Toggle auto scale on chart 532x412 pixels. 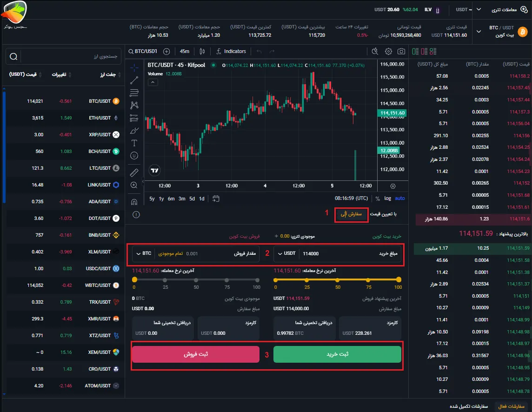[x=399, y=199]
